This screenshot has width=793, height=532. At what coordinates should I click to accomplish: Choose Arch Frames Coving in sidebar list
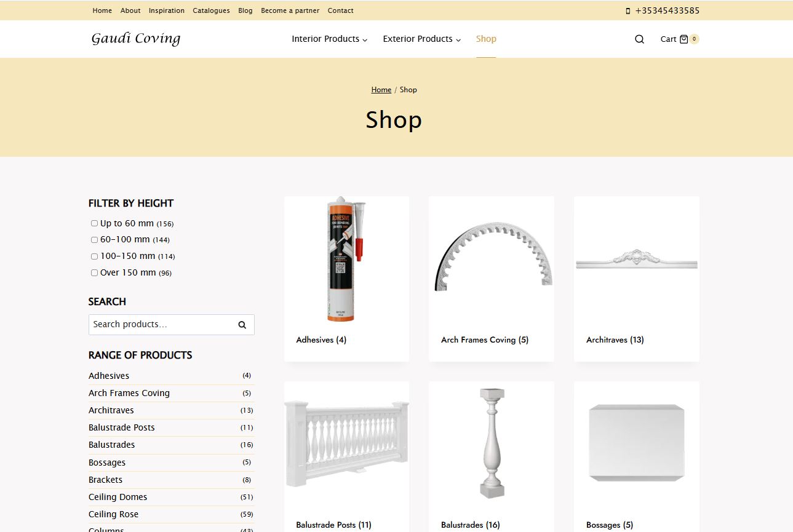(x=129, y=393)
